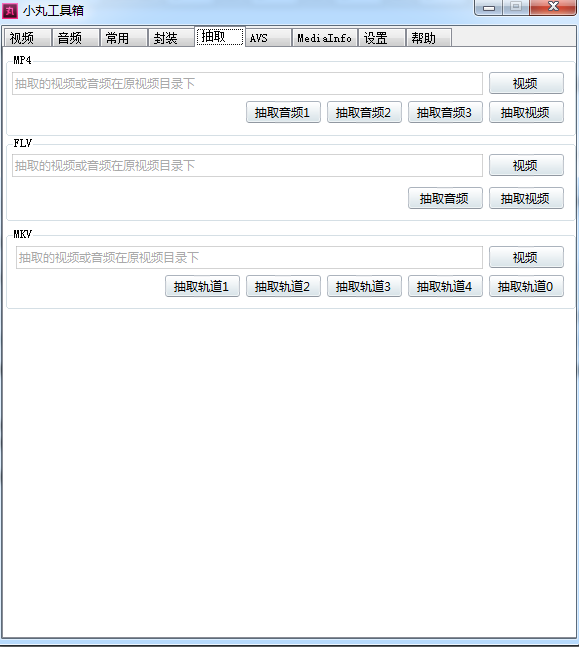
Task: Go to the 封装 tab
Action: click(x=171, y=38)
